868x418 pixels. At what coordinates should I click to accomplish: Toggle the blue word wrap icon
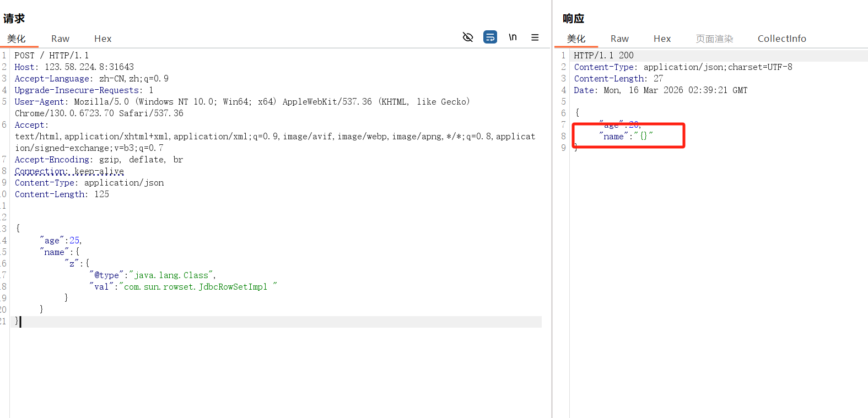[x=490, y=37]
